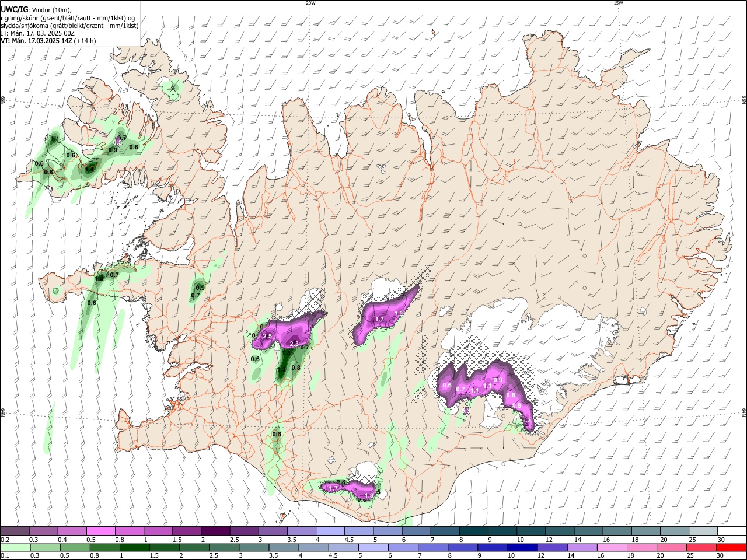Viewport: 747px width, 560px height.
Task: Select the "VT: Mán. 17.03.2025 14Z (+14 h)" line
Action: (x=48, y=41)
